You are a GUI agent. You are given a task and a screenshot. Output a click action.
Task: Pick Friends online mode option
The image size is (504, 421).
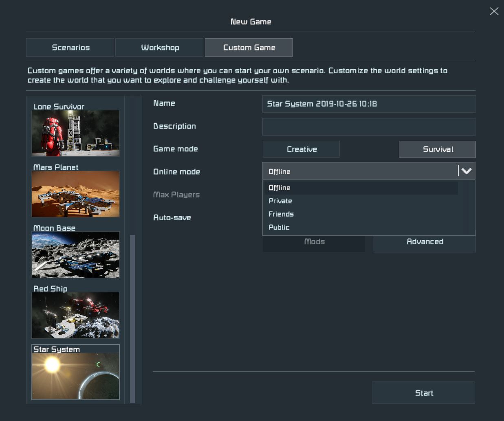coord(361,214)
